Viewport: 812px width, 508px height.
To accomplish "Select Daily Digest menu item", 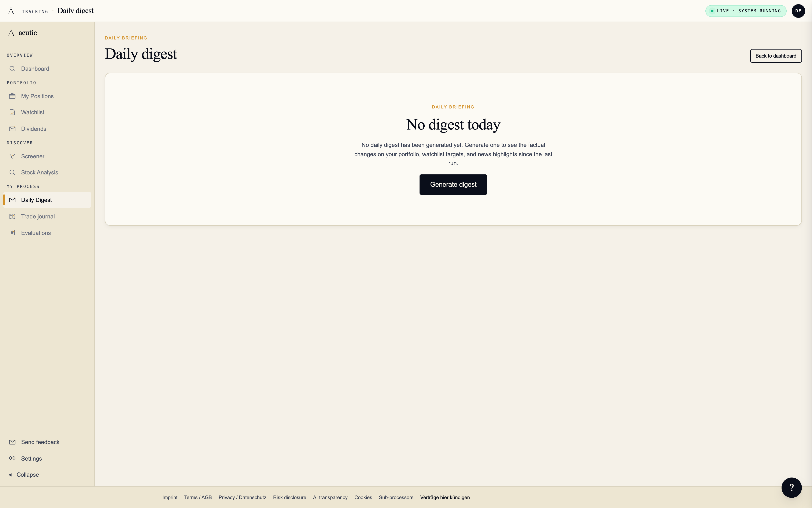I will pos(47,200).
